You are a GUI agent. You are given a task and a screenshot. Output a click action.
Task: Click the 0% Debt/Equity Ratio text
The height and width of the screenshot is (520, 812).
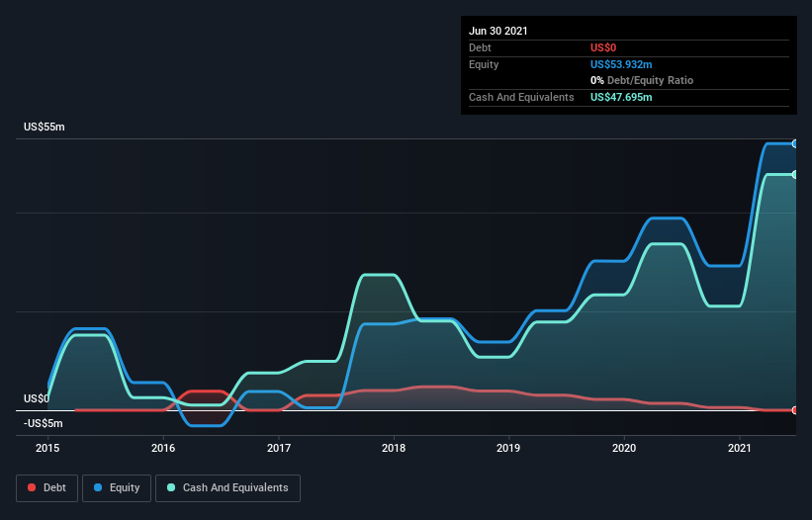pyautogui.click(x=642, y=80)
